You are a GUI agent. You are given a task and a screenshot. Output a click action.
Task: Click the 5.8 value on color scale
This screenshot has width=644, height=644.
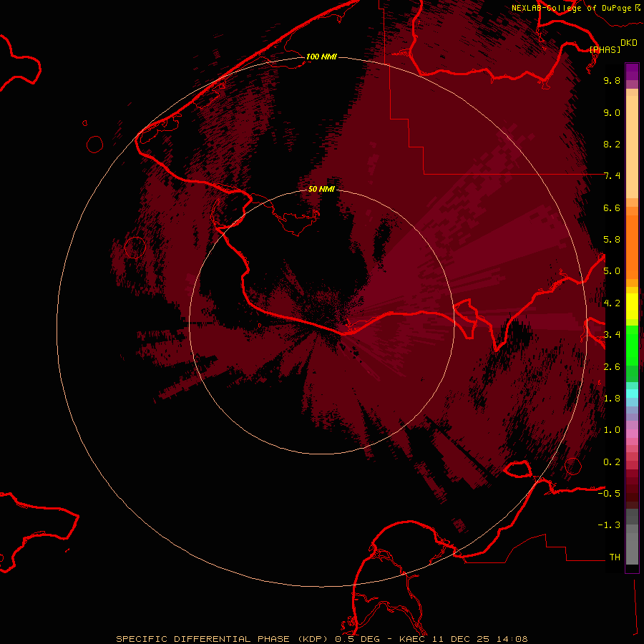[x=612, y=240]
